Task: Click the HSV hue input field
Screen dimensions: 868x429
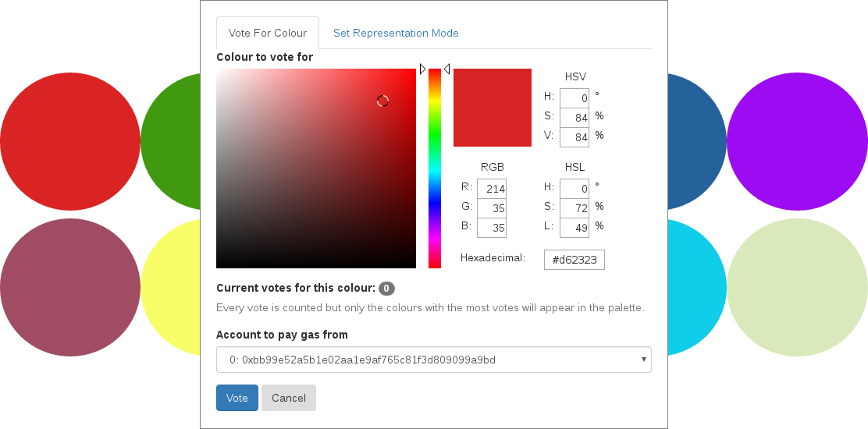Action: tap(575, 97)
